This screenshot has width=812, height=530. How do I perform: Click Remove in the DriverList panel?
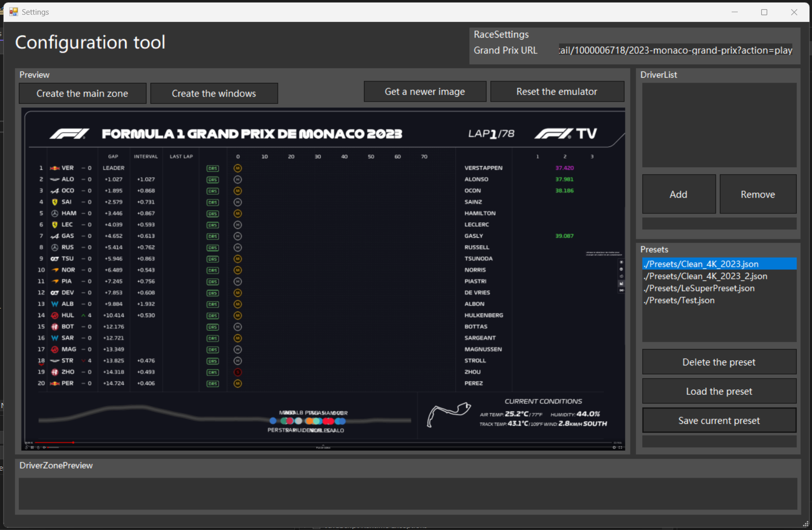pyautogui.click(x=758, y=194)
